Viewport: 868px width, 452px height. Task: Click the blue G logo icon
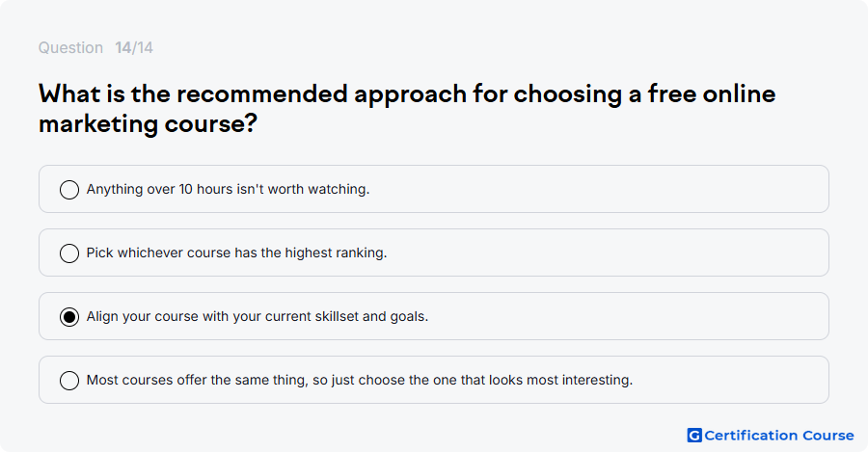(x=694, y=436)
